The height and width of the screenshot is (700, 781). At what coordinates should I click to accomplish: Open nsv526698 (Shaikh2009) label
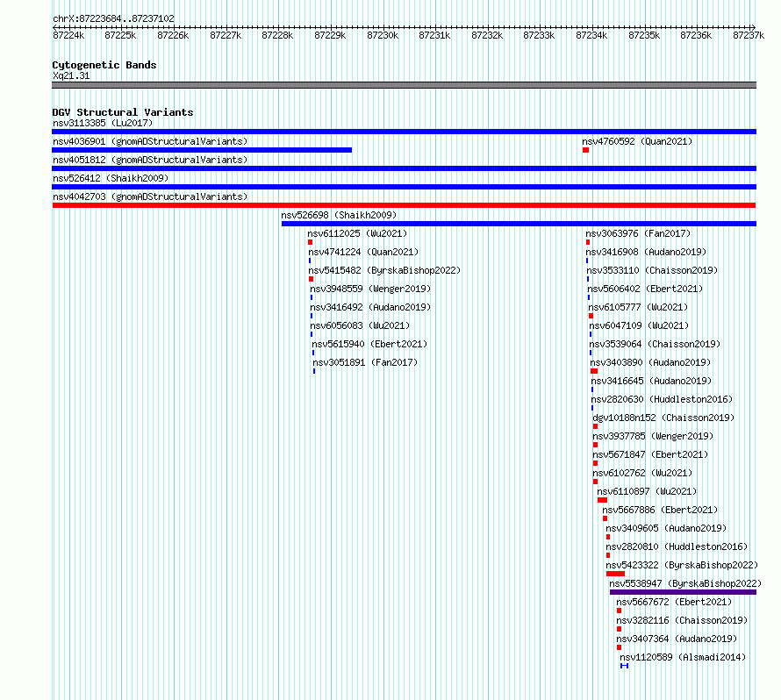pos(339,215)
